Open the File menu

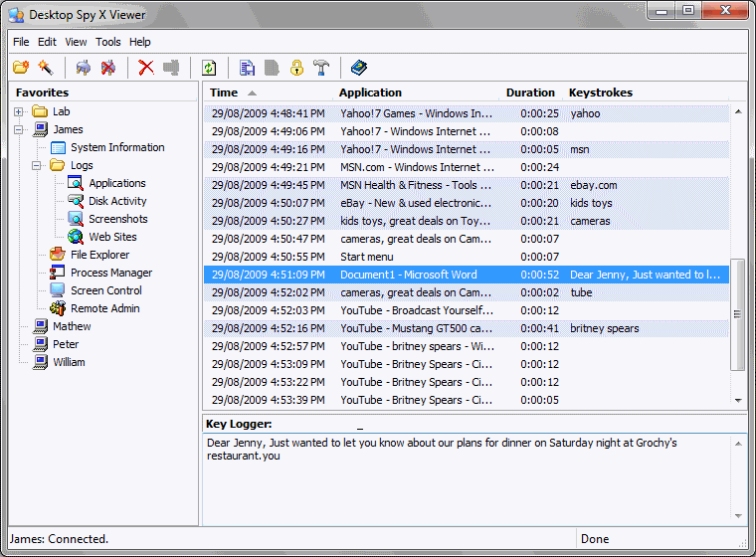pos(21,42)
